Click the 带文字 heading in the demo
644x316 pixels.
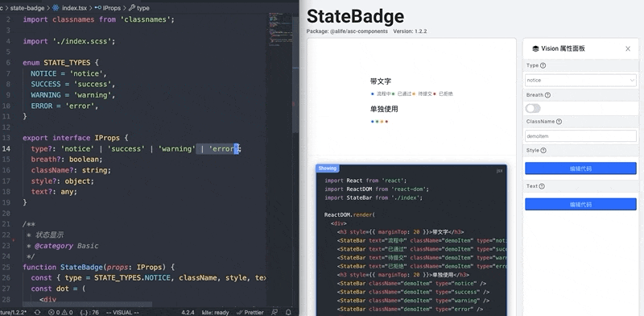pos(380,81)
